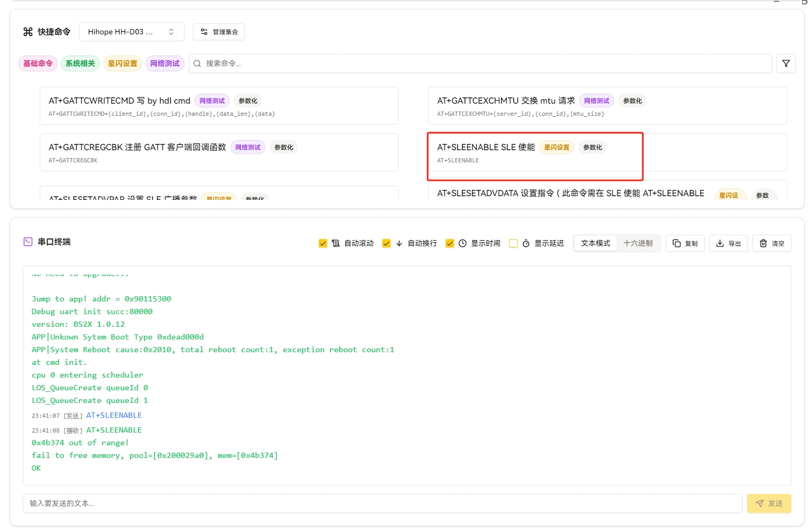The image size is (812, 532).
Task: Click the clock icon next to 显示时间
Action: pos(463,243)
